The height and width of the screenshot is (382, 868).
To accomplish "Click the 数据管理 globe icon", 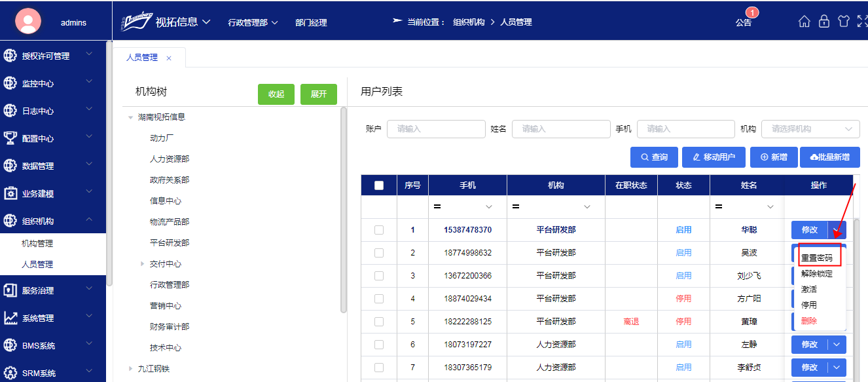I will click(x=10, y=166).
